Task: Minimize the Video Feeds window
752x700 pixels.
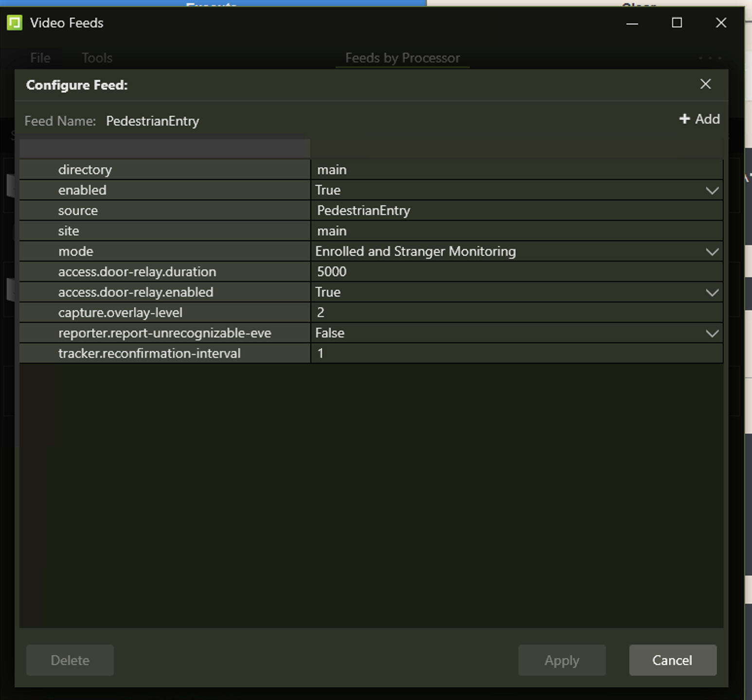Action: tap(632, 23)
